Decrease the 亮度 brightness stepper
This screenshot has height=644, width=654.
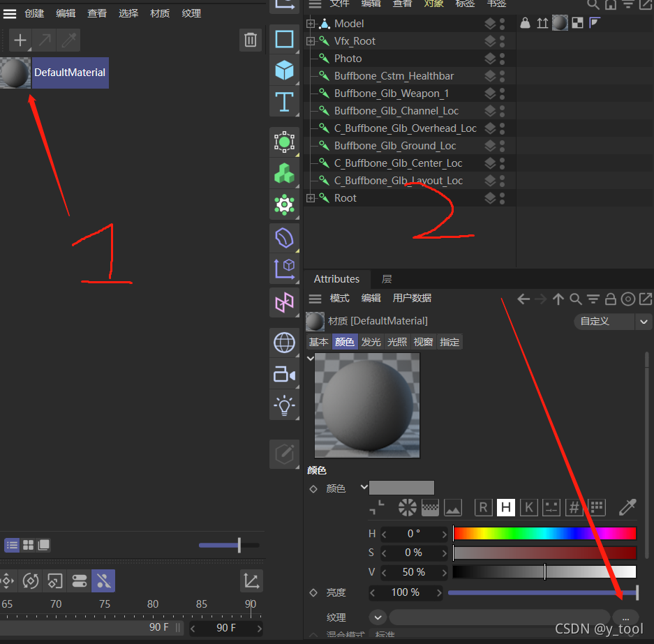tap(373, 592)
